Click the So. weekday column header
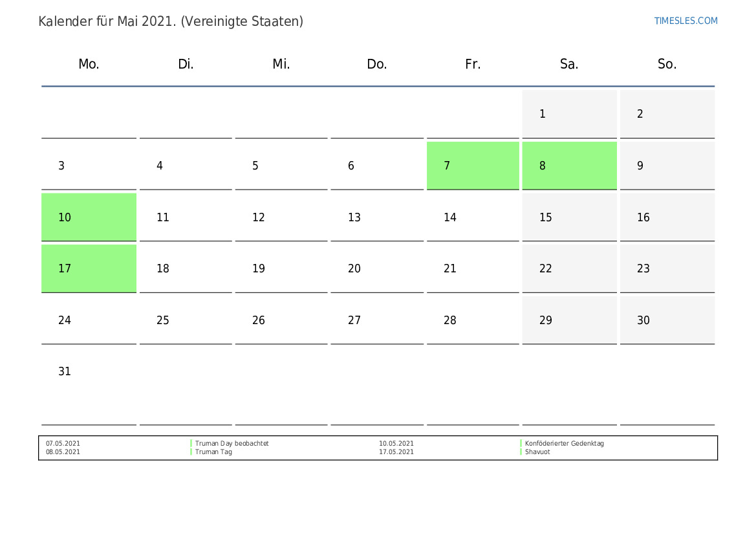The height and width of the screenshot is (535, 756). 667,64
